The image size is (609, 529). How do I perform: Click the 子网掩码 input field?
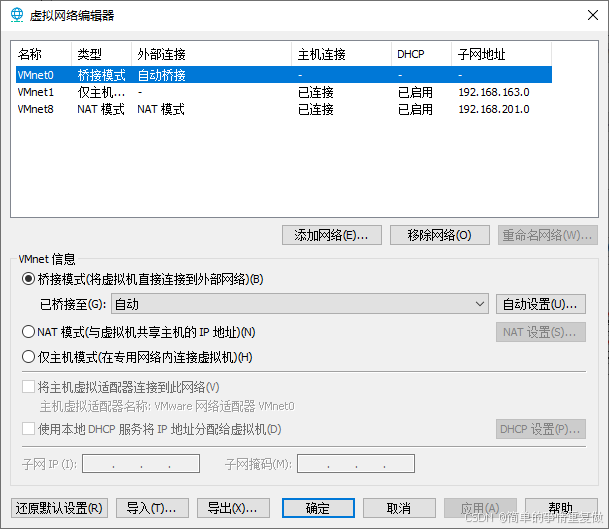point(356,463)
